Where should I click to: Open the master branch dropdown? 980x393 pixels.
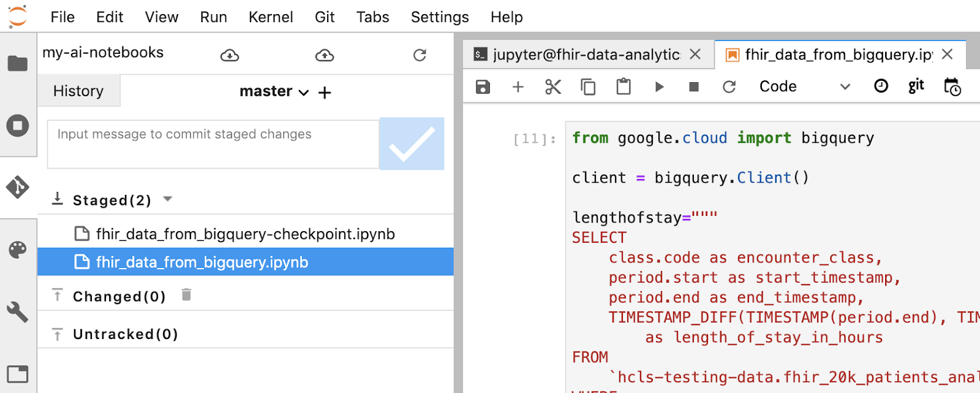tap(274, 92)
